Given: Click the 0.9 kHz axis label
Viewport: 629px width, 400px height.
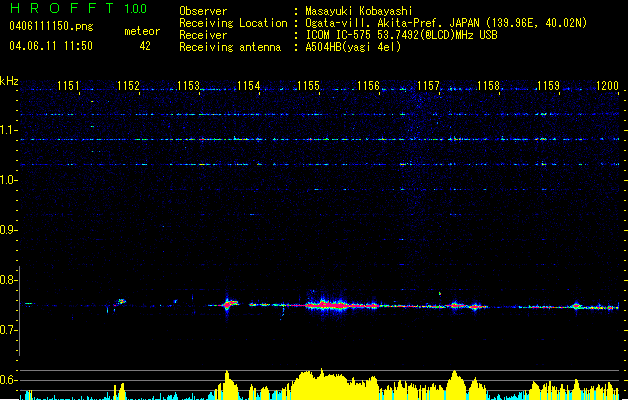Looking at the screenshot, I should pyautogui.click(x=8, y=230).
